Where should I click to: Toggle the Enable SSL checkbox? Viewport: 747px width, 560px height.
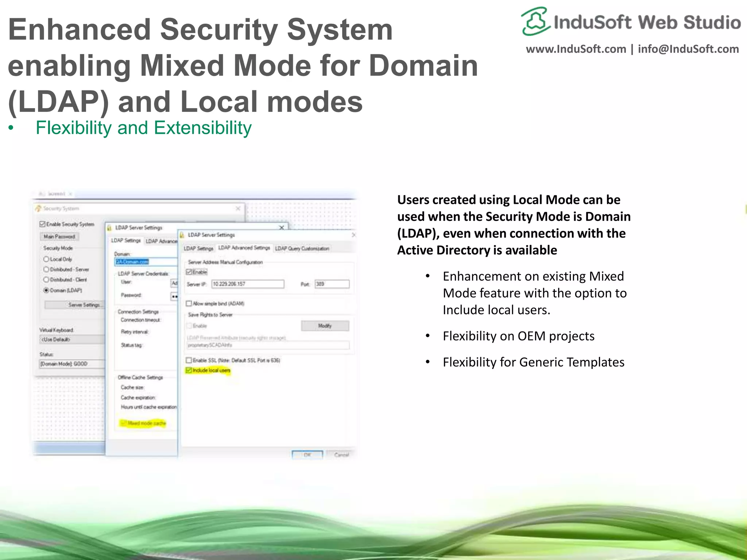coord(189,360)
